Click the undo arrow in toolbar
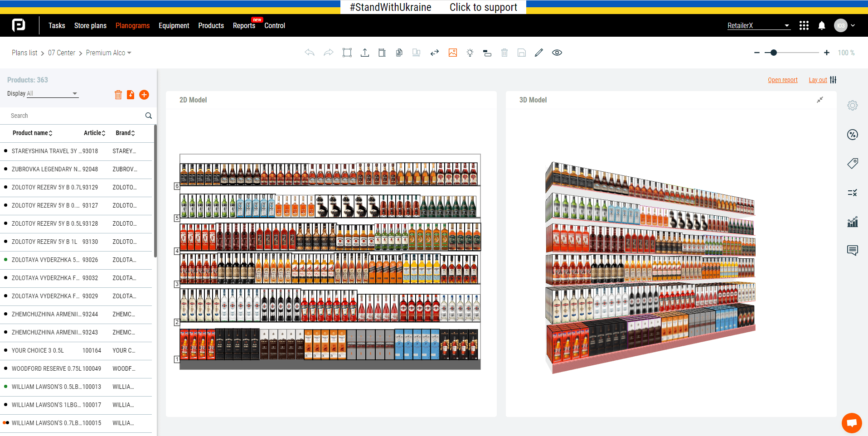This screenshot has width=868, height=436. [x=310, y=53]
